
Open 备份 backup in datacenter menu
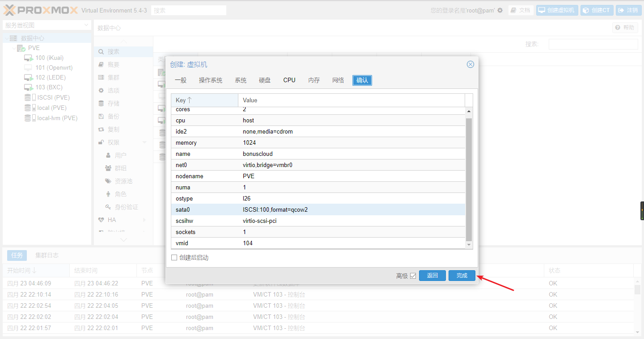[123, 117]
